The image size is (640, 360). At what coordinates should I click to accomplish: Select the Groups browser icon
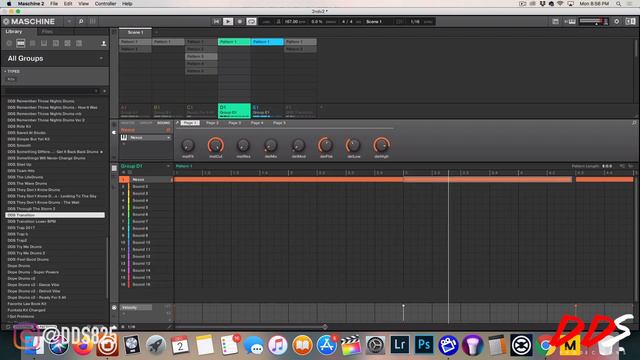[20, 43]
